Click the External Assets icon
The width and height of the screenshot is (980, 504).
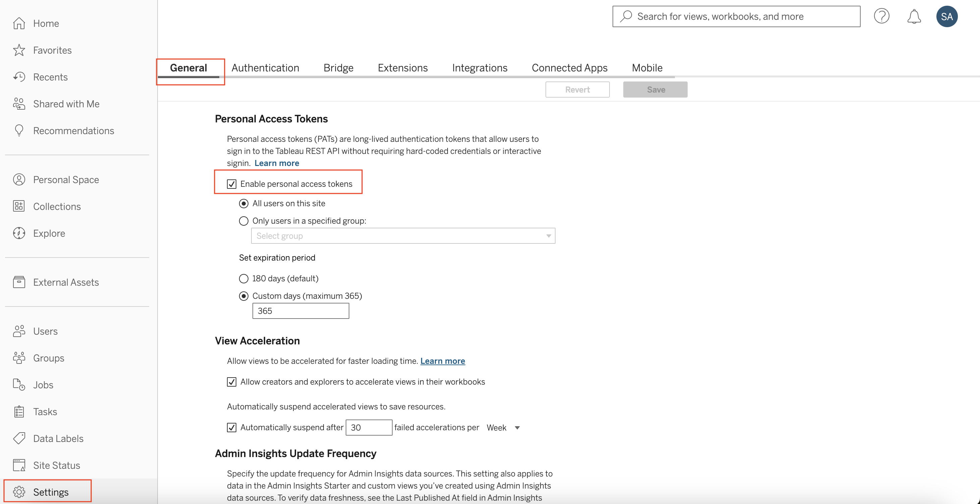(20, 282)
